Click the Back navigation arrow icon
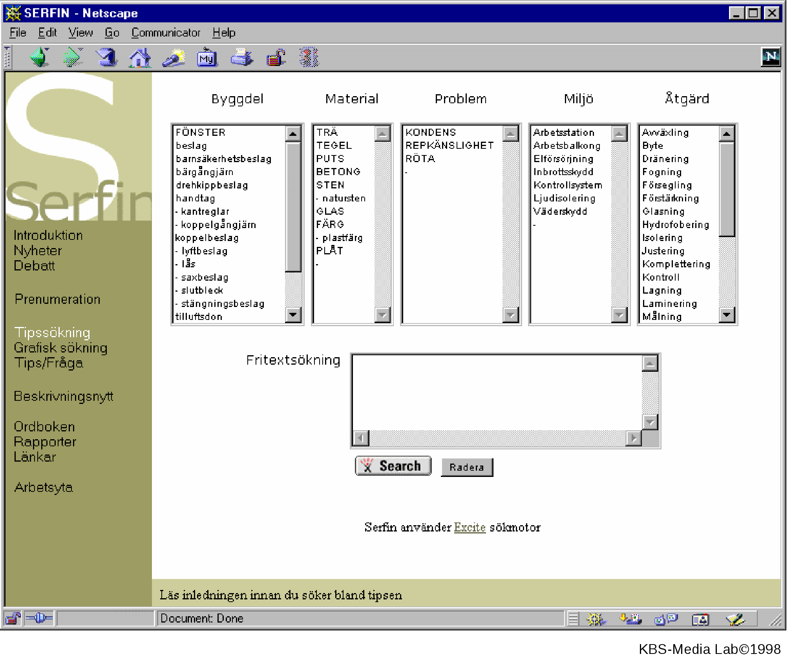804x672 pixels. tap(39, 57)
